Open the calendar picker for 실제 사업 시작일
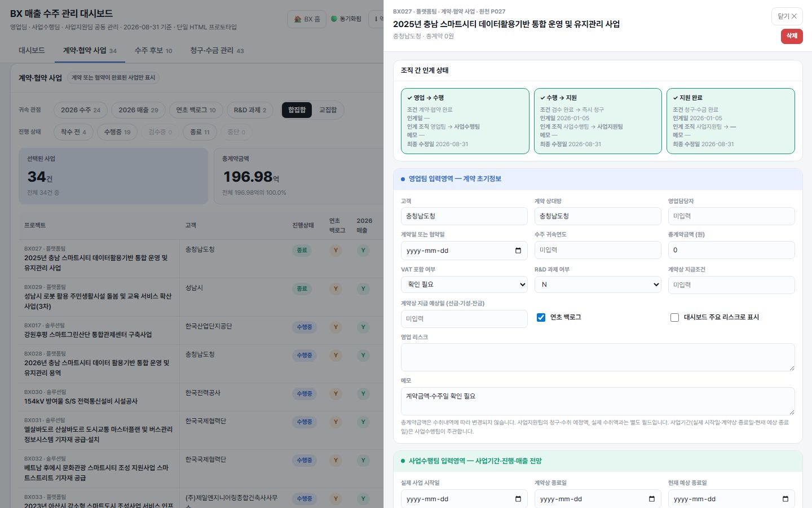This screenshot has height=508, width=812. click(518, 499)
